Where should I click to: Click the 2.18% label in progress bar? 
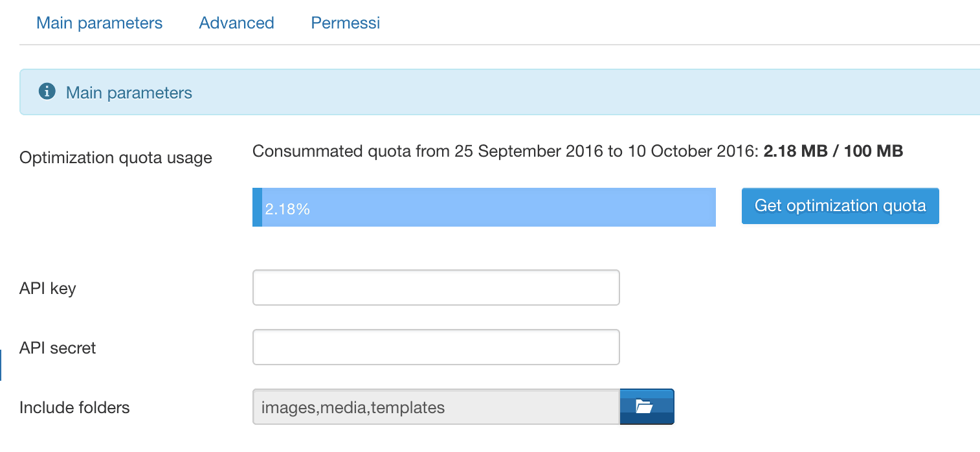(x=287, y=209)
